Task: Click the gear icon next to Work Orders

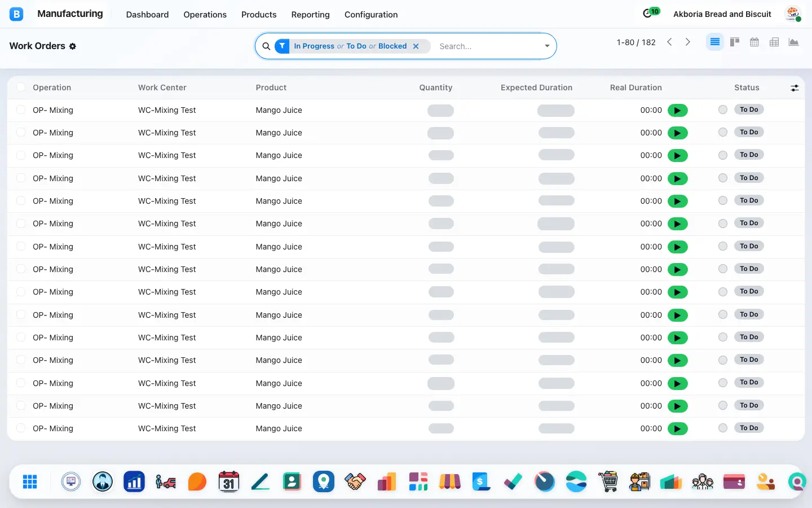Action: point(73,46)
